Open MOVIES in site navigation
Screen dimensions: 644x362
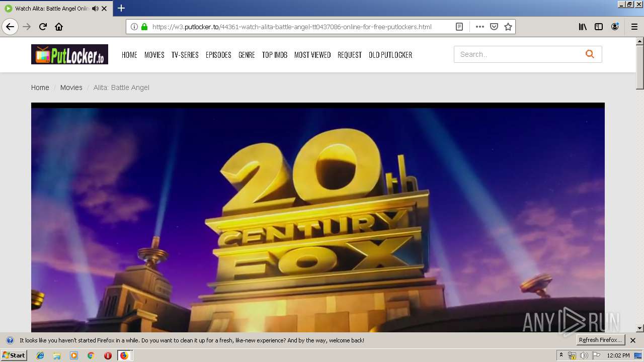[x=154, y=55]
